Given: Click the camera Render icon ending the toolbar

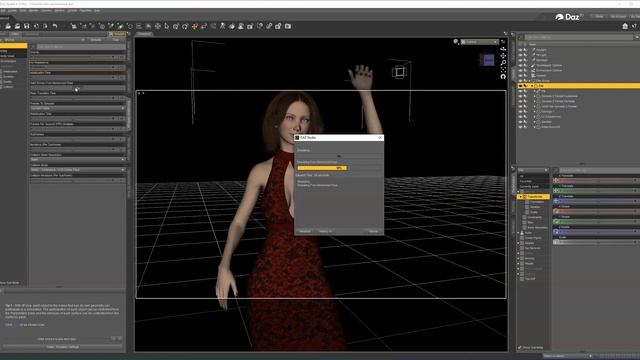Looking at the screenshot, I should [288, 26].
